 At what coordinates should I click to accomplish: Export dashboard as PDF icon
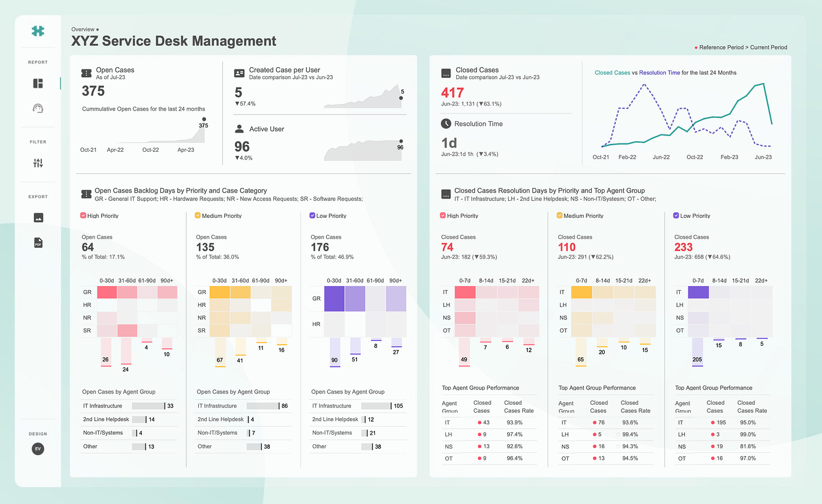38,243
